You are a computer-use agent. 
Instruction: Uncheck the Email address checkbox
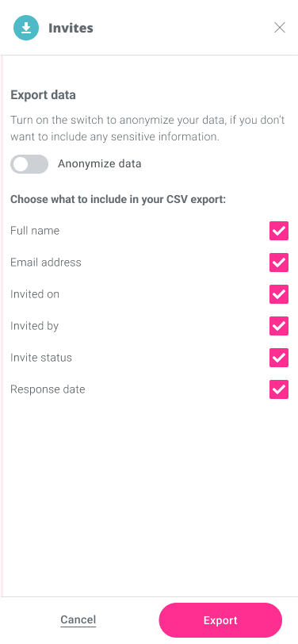click(279, 263)
